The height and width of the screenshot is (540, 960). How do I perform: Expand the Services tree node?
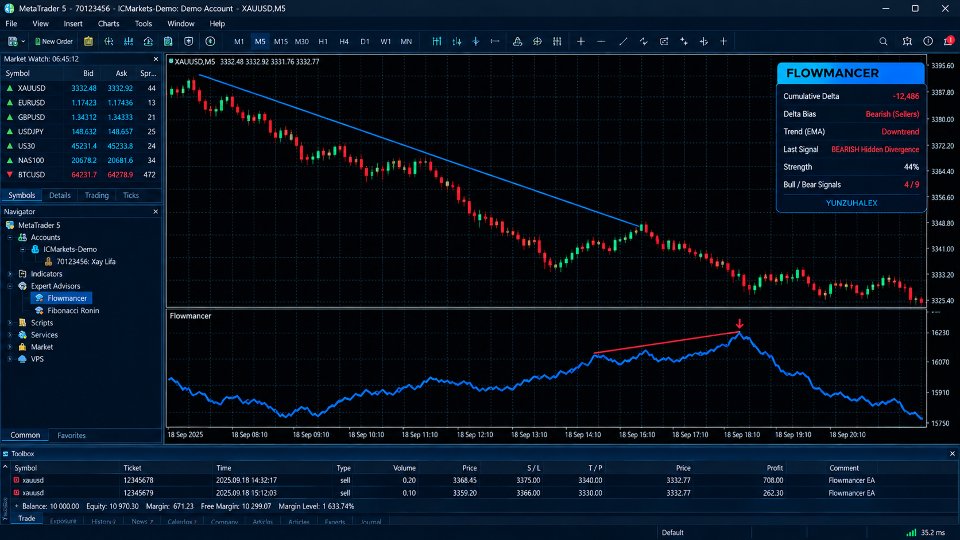point(10,335)
